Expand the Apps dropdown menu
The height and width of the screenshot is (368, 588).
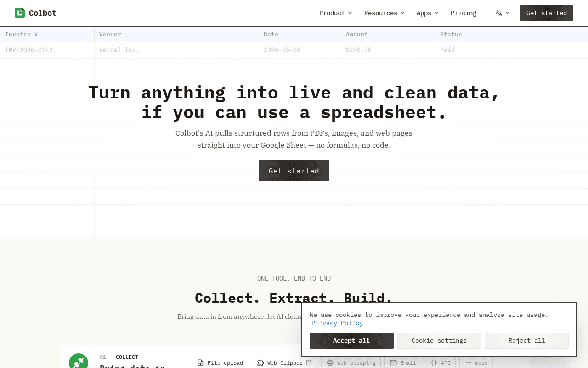point(428,13)
